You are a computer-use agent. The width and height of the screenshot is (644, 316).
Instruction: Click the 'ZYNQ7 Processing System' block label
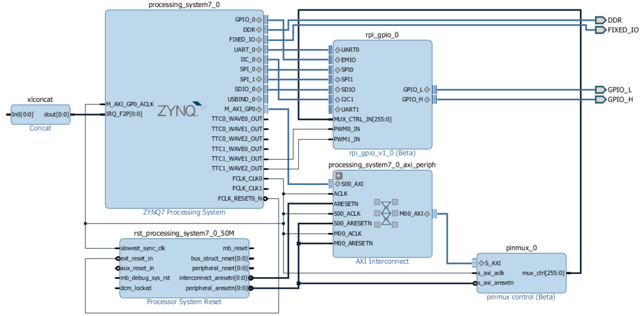(x=184, y=212)
